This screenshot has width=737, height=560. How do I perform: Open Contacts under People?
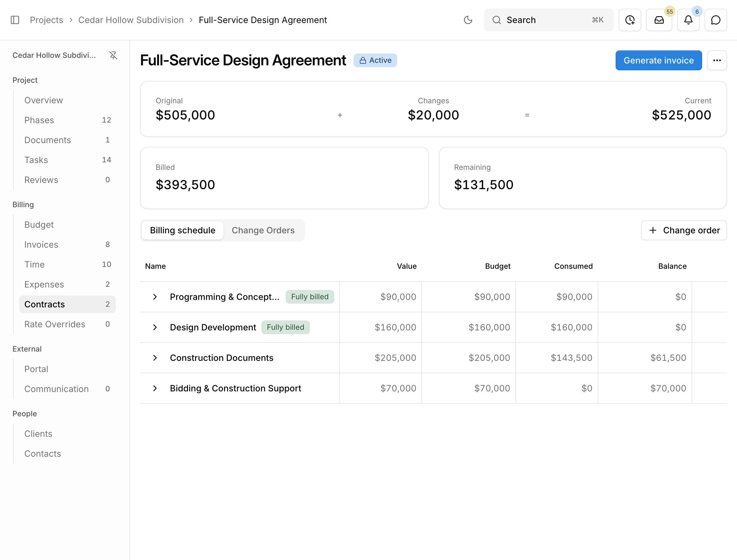click(x=67, y=454)
